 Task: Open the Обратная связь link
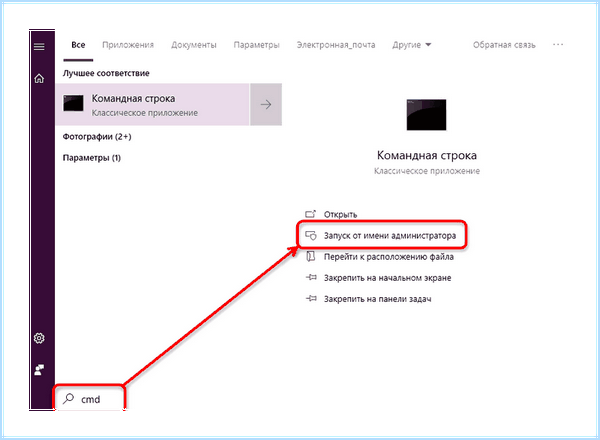pos(504,45)
